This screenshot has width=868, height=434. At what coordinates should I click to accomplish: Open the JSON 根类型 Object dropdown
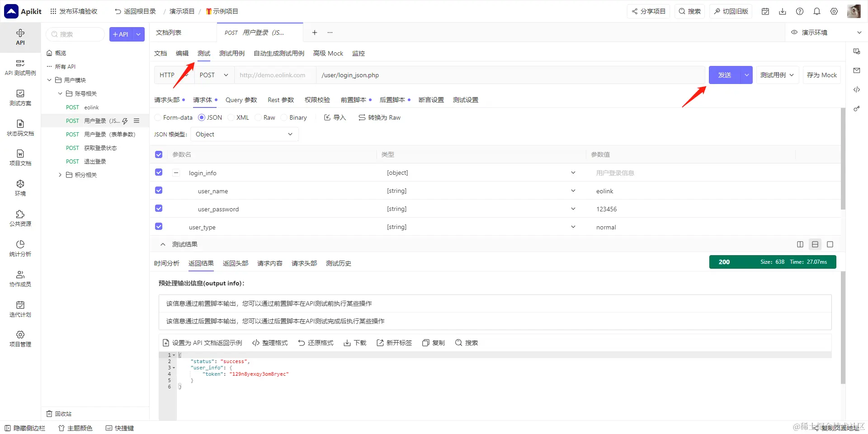[244, 134]
